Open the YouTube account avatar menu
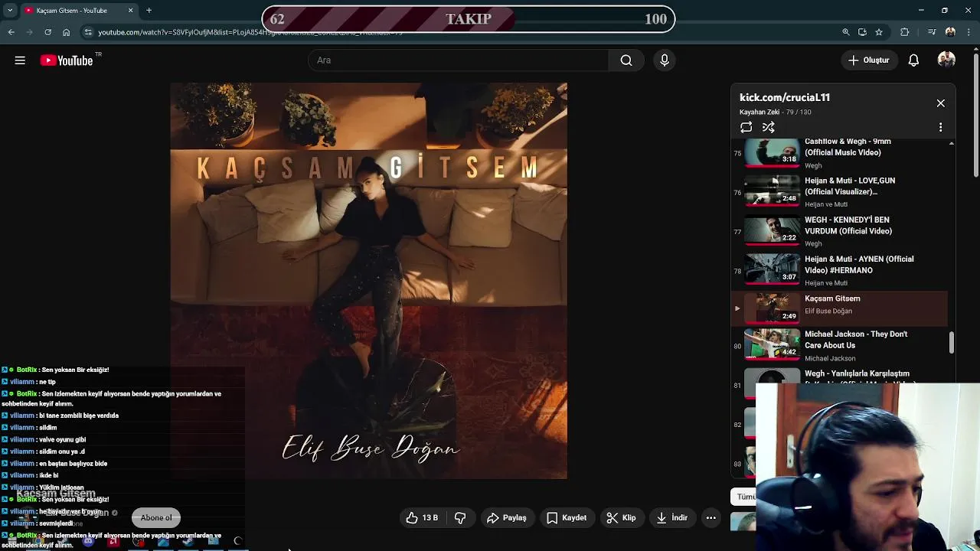 click(946, 60)
